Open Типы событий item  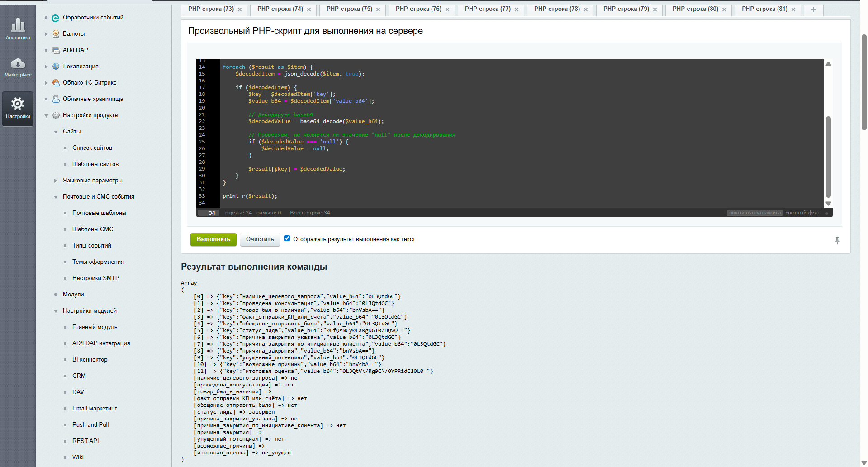[x=92, y=246]
